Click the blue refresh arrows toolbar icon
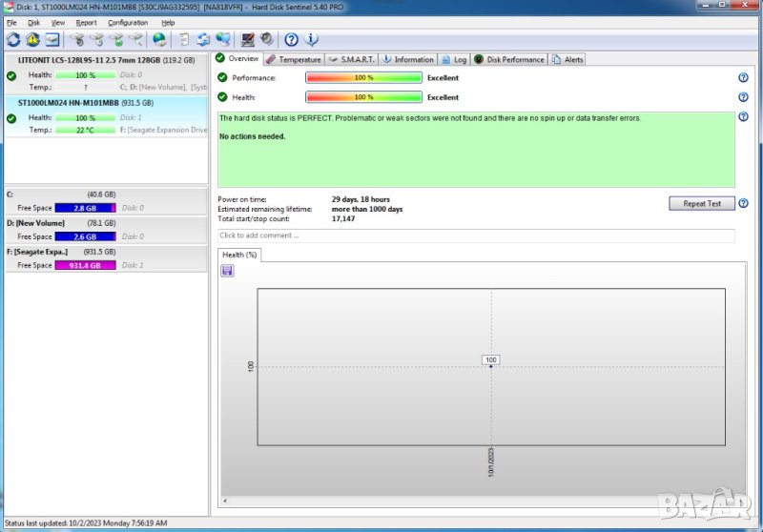The width and height of the screenshot is (763, 532). click(13, 40)
